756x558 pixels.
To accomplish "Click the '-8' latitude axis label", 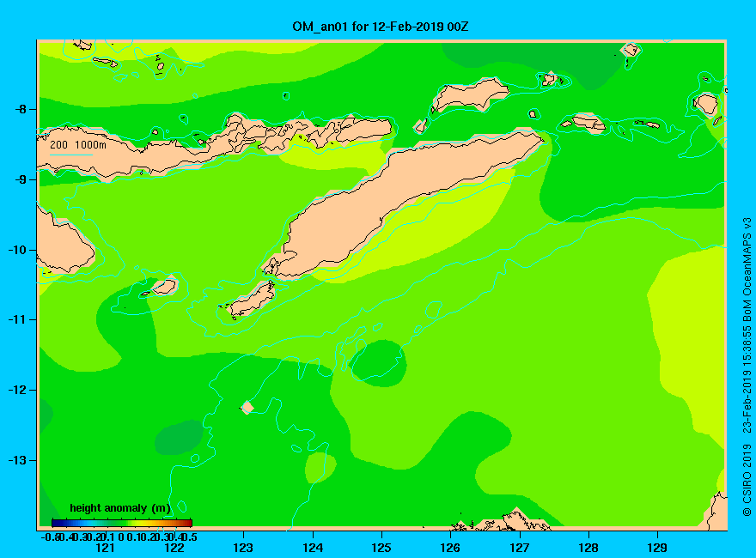I will tap(21, 109).
